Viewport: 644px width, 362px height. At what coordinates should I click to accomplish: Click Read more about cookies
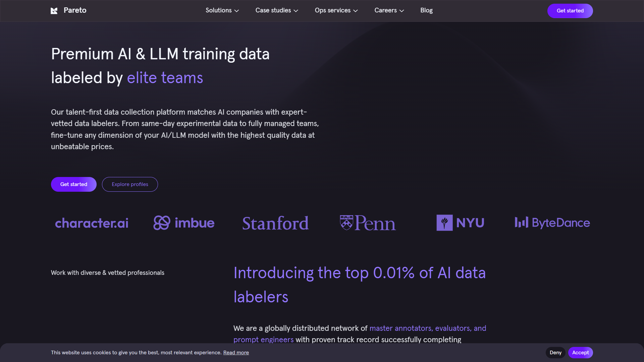pos(236,353)
